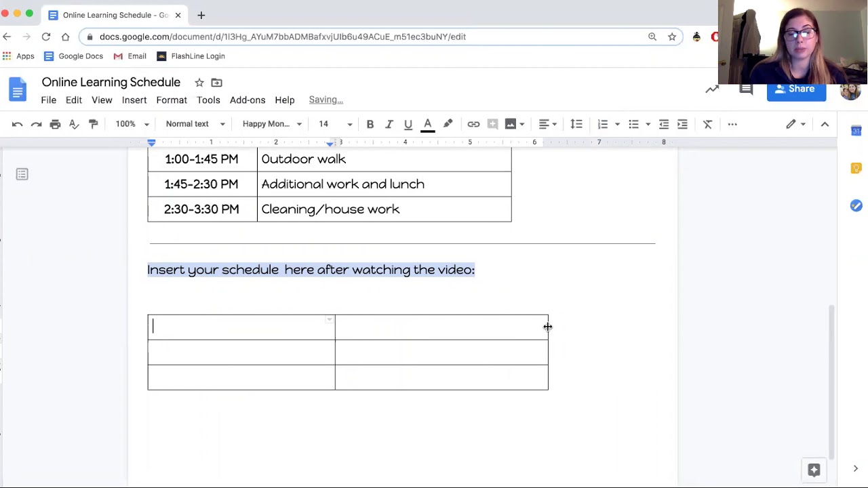This screenshot has width=868, height=488.
Task: Expand the numbered list options arrow
Action: 617,124
